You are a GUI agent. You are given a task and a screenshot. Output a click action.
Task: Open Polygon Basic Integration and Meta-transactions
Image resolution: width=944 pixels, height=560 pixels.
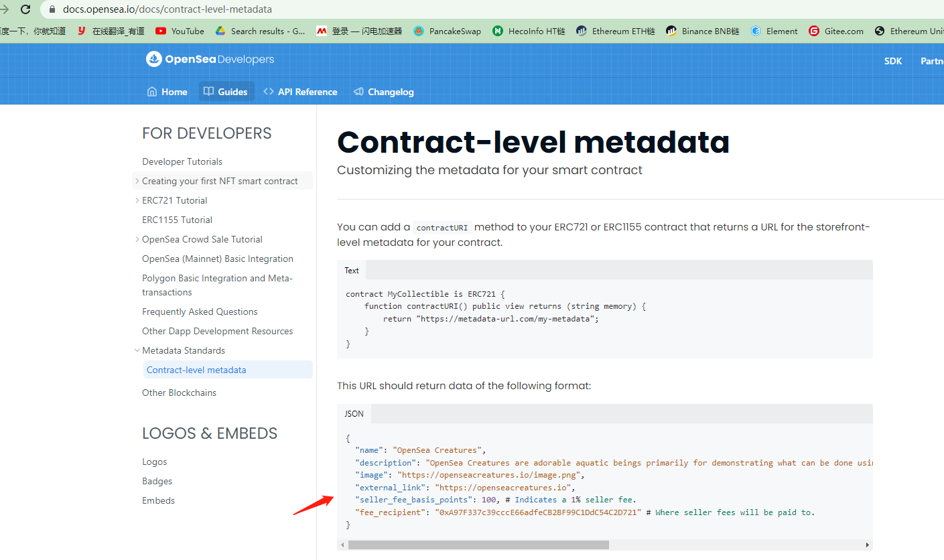tap(217, 285)
